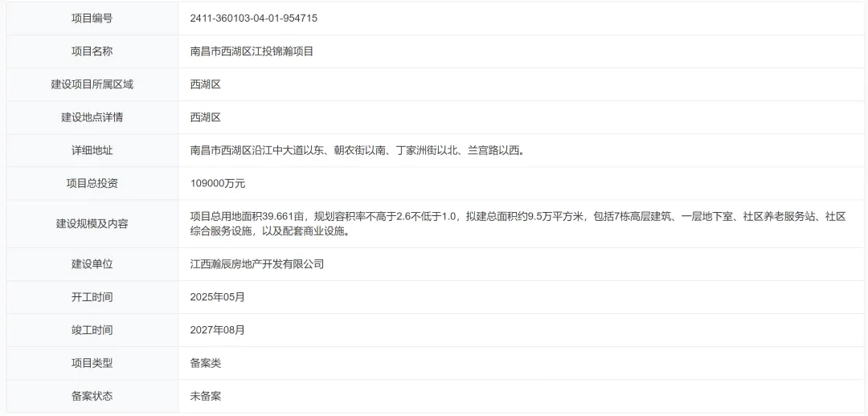Click start date 2025年05月
This screenshot has width=868, height=416.
217,298
